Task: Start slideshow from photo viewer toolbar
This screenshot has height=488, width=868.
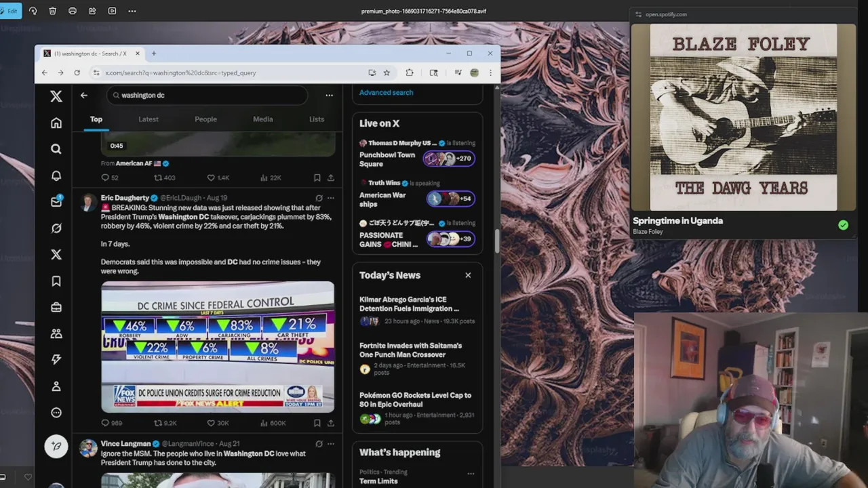Action: coord(113,11)
